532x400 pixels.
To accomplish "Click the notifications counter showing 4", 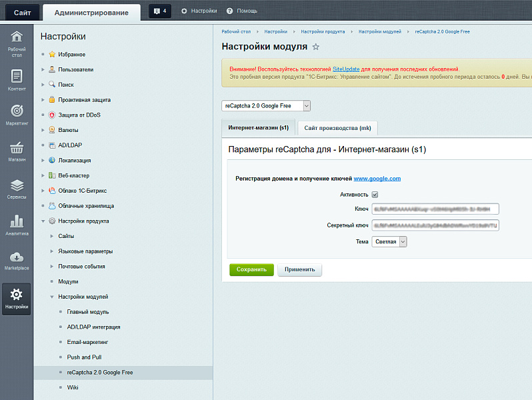I will pyautogui.click(x=160, y=11).
